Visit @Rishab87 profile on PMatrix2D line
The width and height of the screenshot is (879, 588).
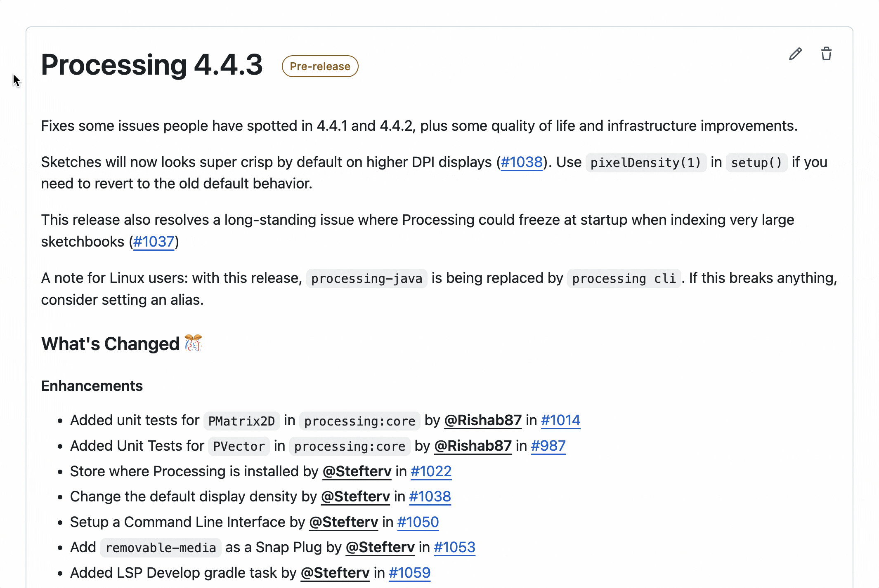(x=483, y=420)
